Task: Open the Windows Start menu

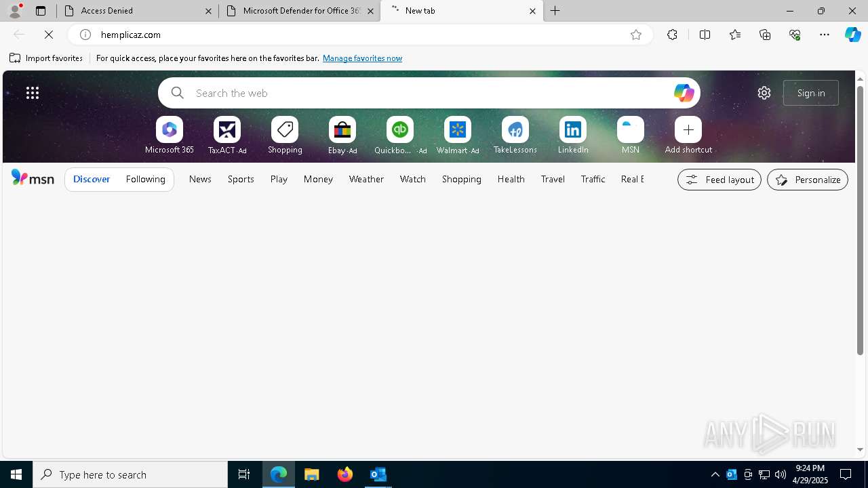Action: [x=16, y=474]
